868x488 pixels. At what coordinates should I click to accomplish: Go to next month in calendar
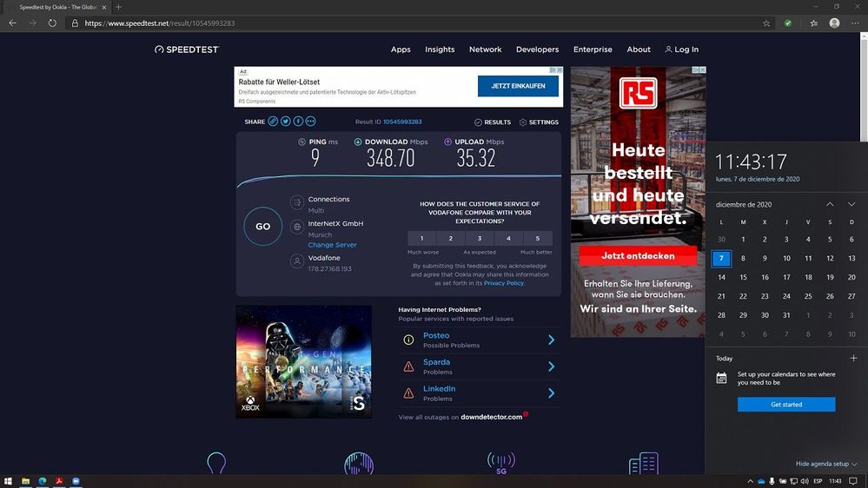point(851,204)
